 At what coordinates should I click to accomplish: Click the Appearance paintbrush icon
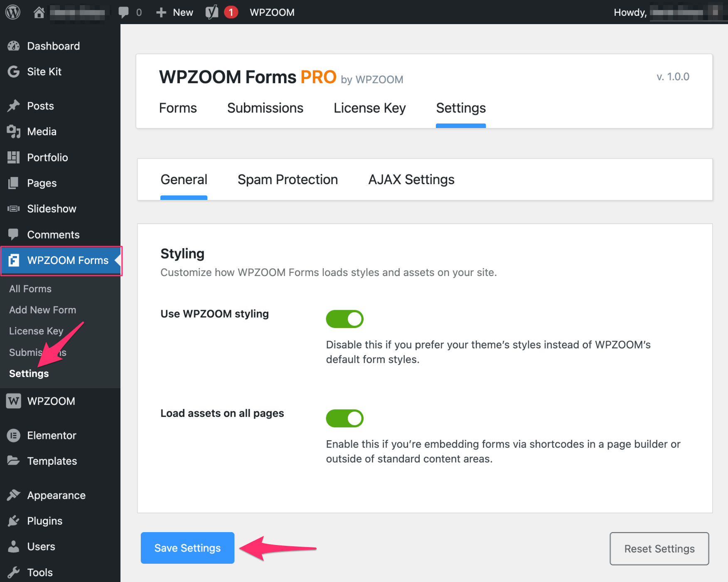point(14,495)
